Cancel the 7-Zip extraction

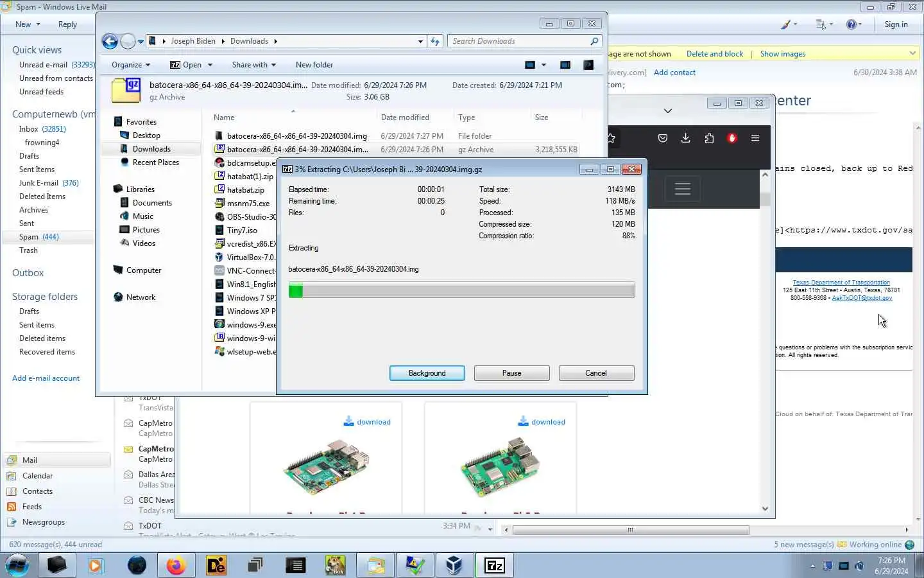[596, 373]
